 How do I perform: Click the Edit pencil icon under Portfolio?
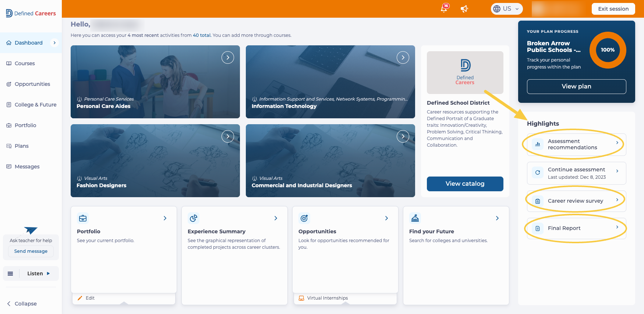click(80, 298)
